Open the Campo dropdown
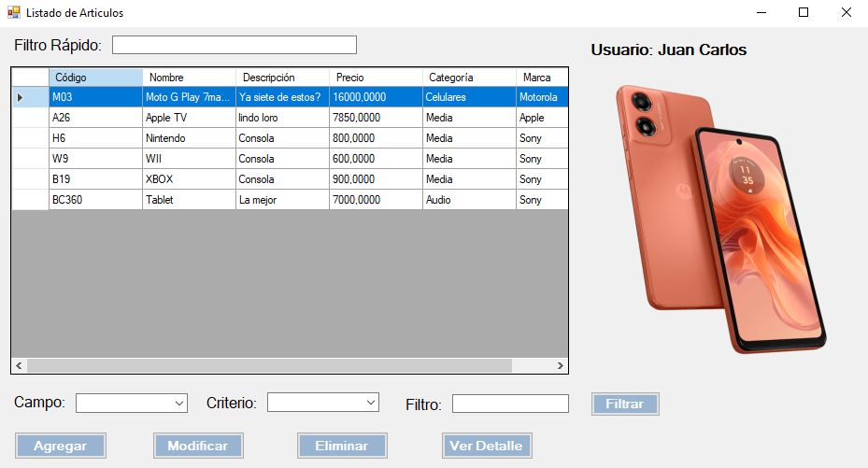This screenshot has height=468, width=868. pos(132,403)
